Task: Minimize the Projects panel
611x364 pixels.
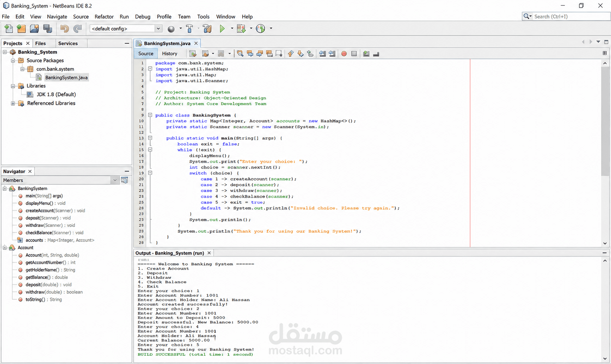Action: (127, 43)
